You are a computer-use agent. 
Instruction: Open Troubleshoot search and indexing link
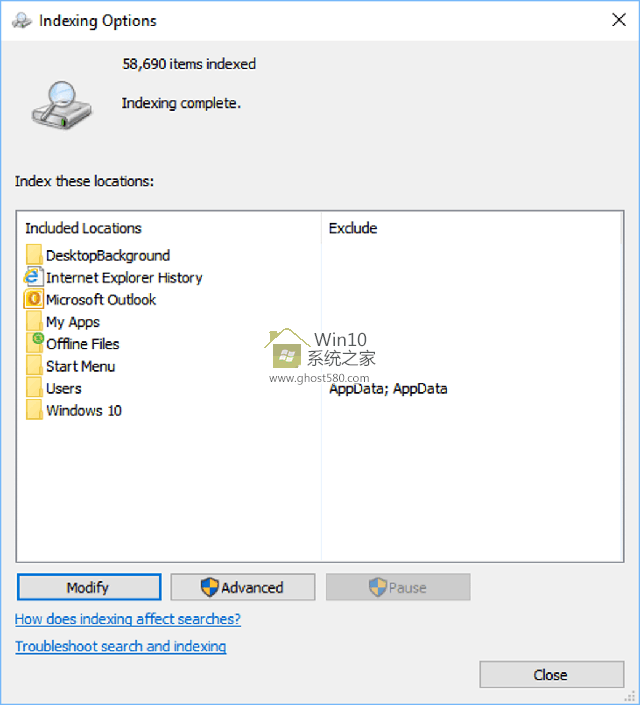coord(121,646)
